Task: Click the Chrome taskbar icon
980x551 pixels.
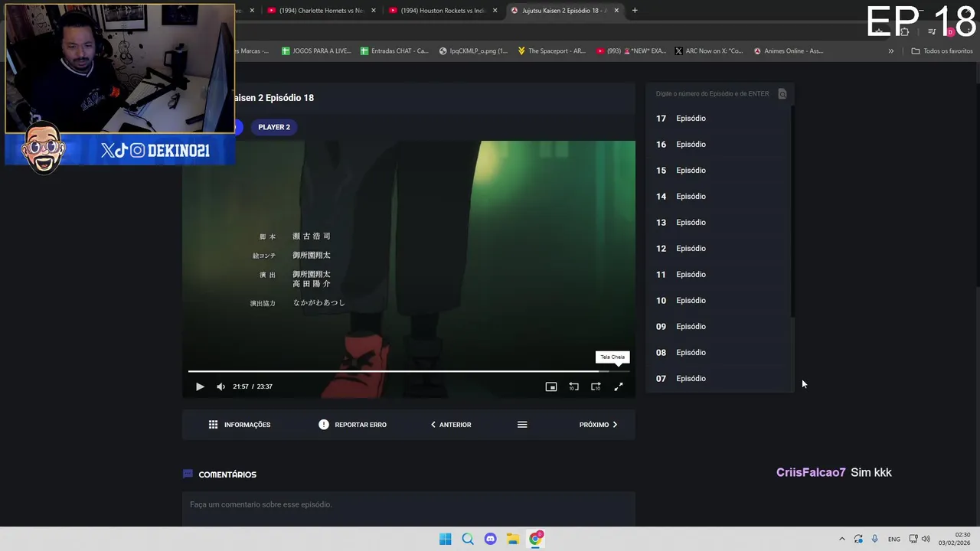Action: (x=536, y=539)
